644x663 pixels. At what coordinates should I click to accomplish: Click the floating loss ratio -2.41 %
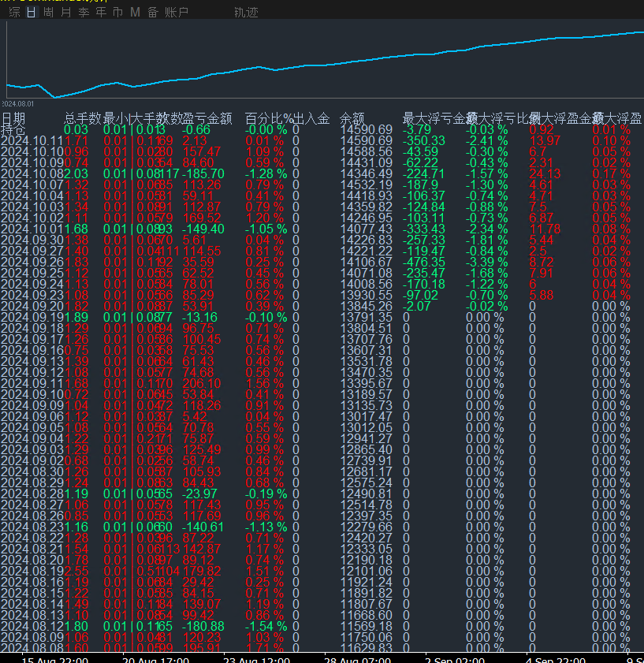tap(487, 141)
